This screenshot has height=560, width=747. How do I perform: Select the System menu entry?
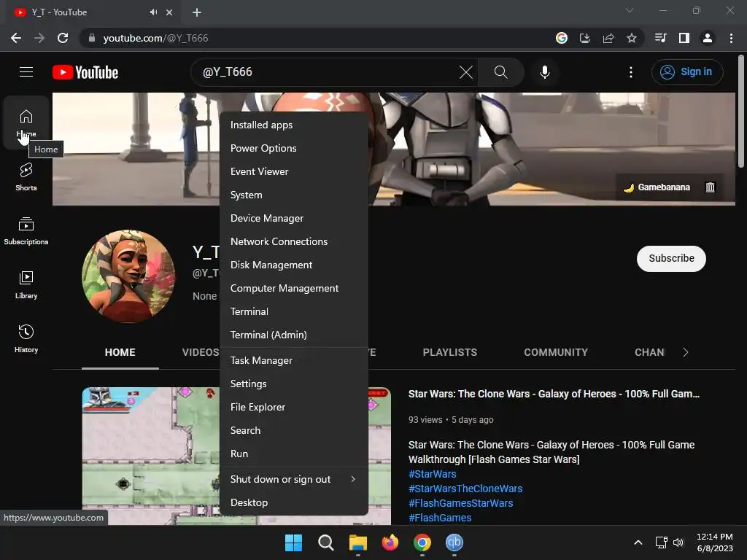pyautogui.click(x=293, y=195)
